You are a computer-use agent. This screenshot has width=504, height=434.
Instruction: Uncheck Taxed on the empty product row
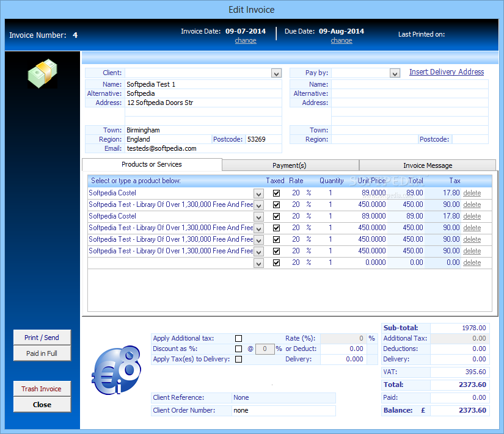point(276,262)
